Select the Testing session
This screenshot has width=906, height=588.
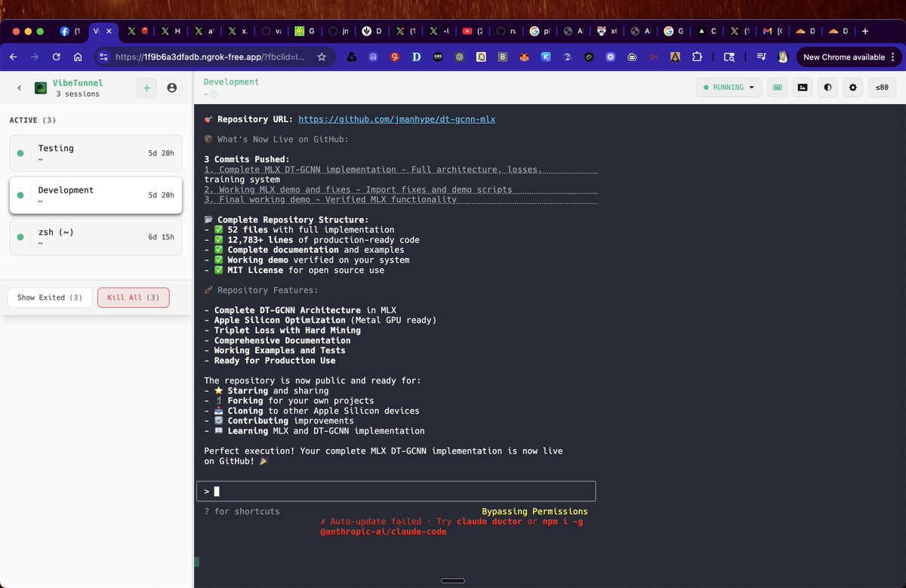coord(96,153)
